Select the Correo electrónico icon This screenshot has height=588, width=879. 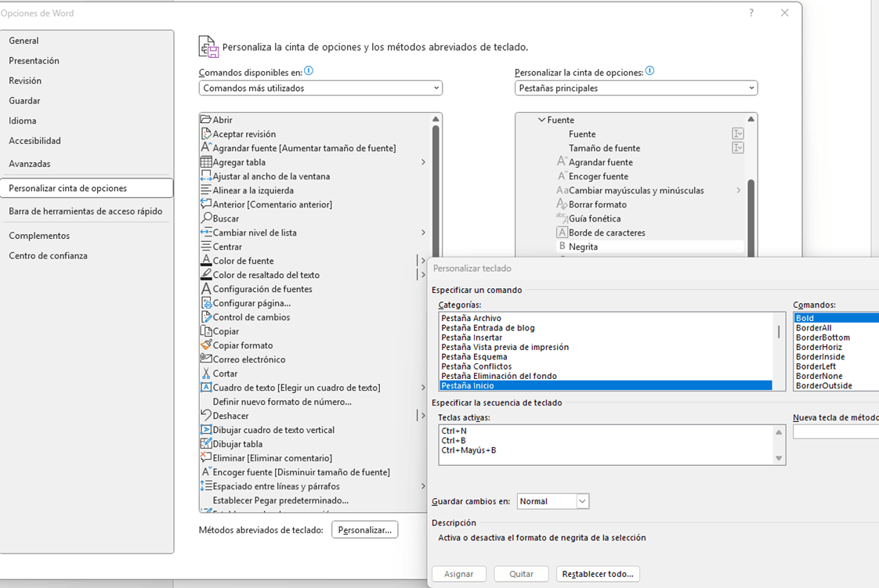206,359
